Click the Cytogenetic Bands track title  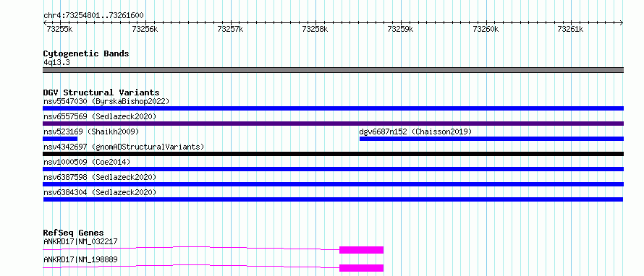tap(86, 53)
